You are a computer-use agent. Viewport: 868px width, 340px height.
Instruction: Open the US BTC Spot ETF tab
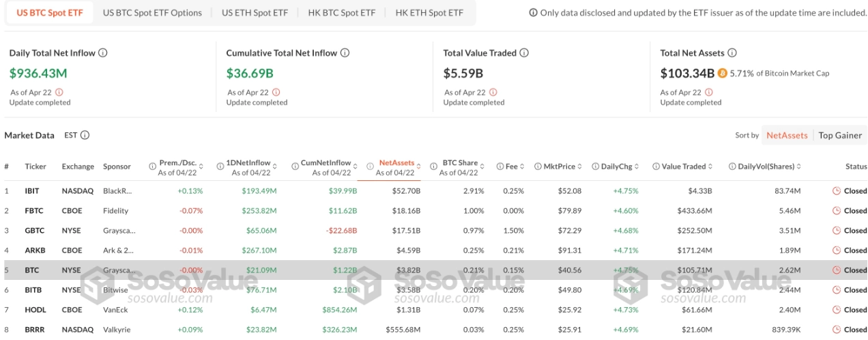pos(50,13)
